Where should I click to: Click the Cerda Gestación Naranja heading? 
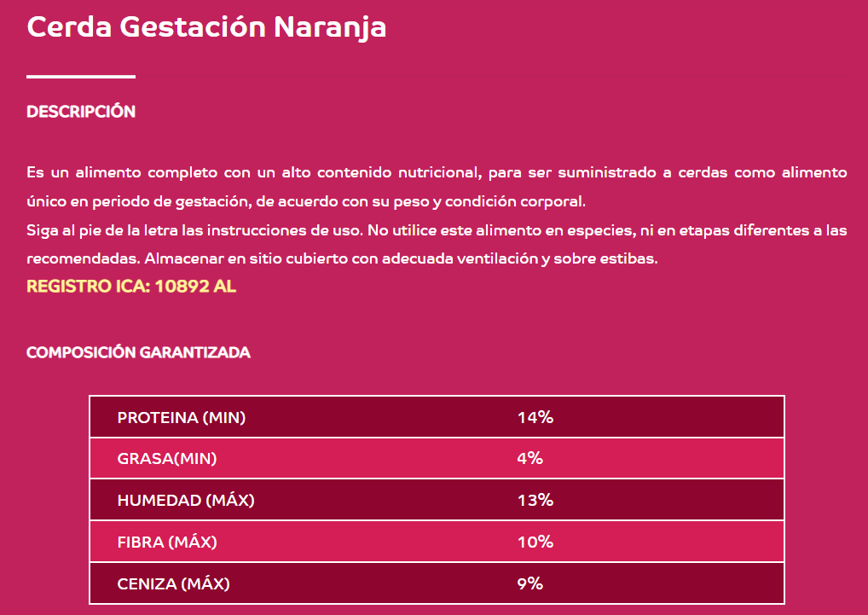(x=206, y=27)
